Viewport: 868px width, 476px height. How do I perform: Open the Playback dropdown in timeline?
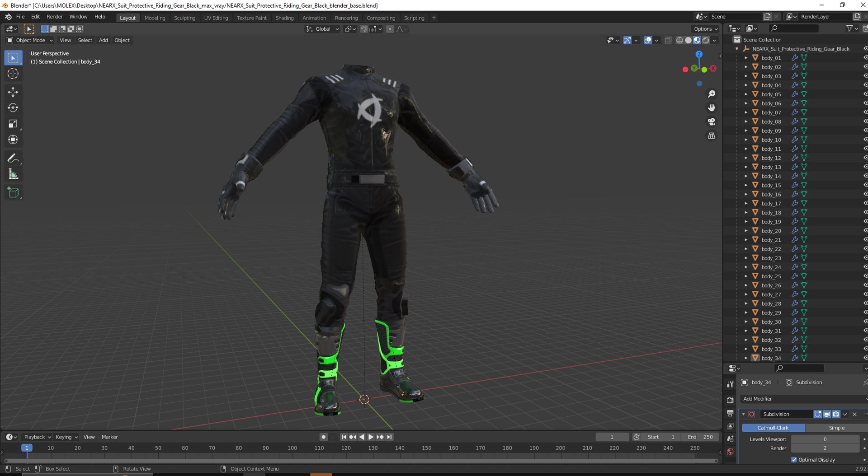37,437
